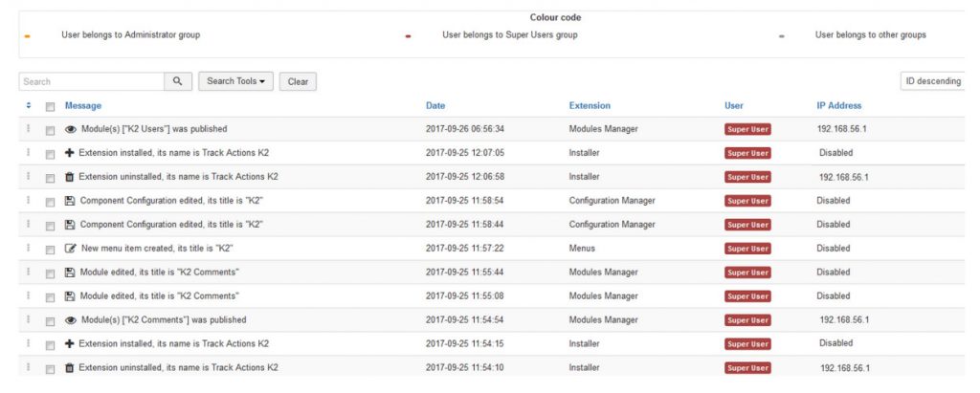The width and height of the screenshot is (980, 393).
Task: Click Configuration Manager on 11:58:54 row
Action: click(612, 201)
